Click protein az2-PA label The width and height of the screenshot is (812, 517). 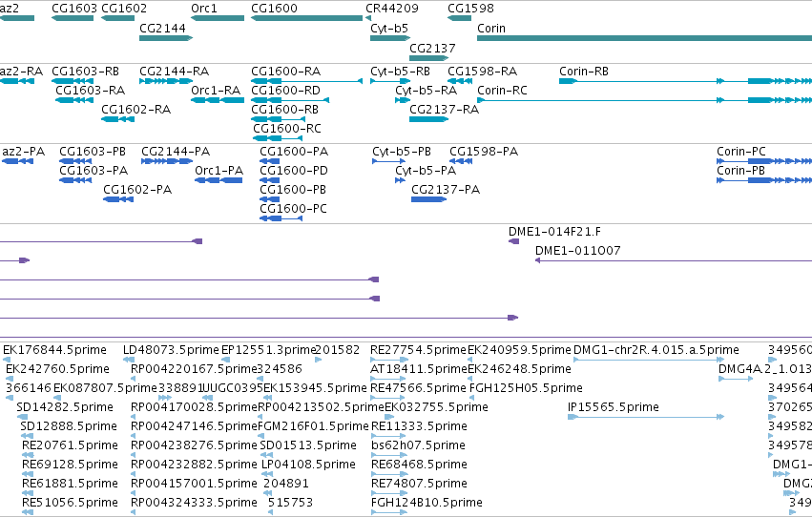click(23, 151)
